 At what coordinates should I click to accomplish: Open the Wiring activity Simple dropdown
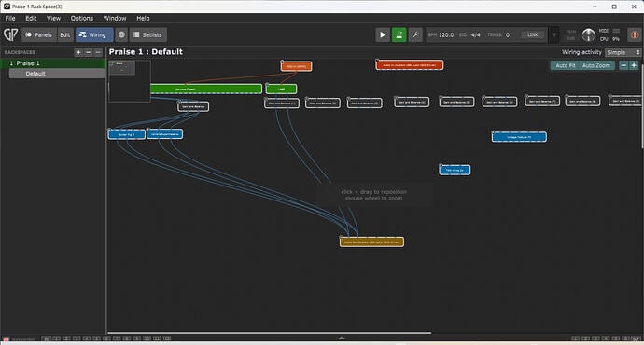pyautogui.click(x=623, y=52)
